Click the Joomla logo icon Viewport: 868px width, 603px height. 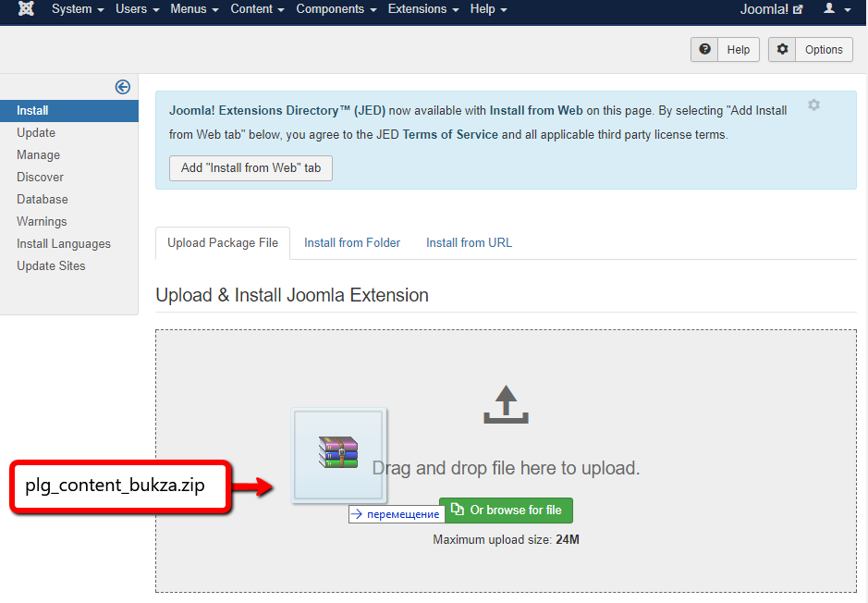click(x=26, y=9)
